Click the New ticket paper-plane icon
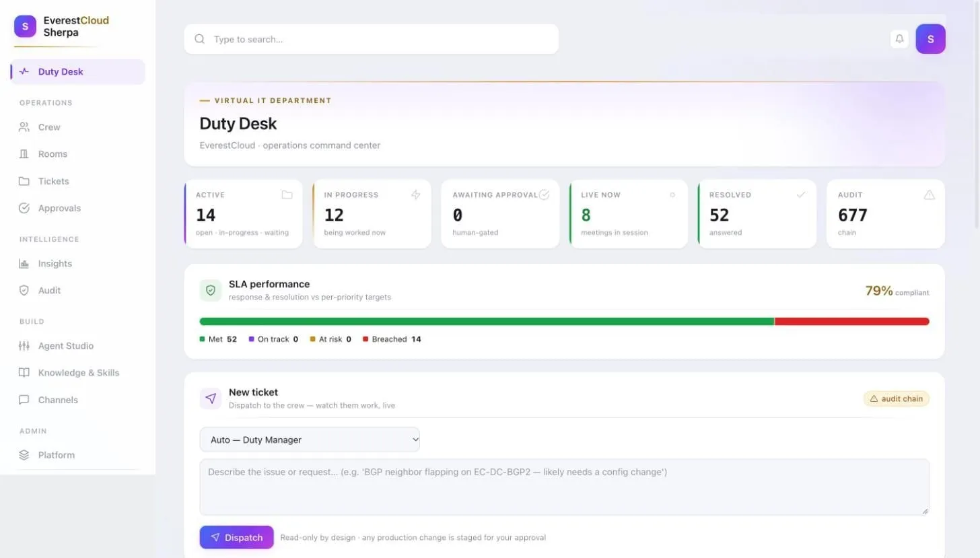This screenshot has width=980, height=558. coord(211,398)
